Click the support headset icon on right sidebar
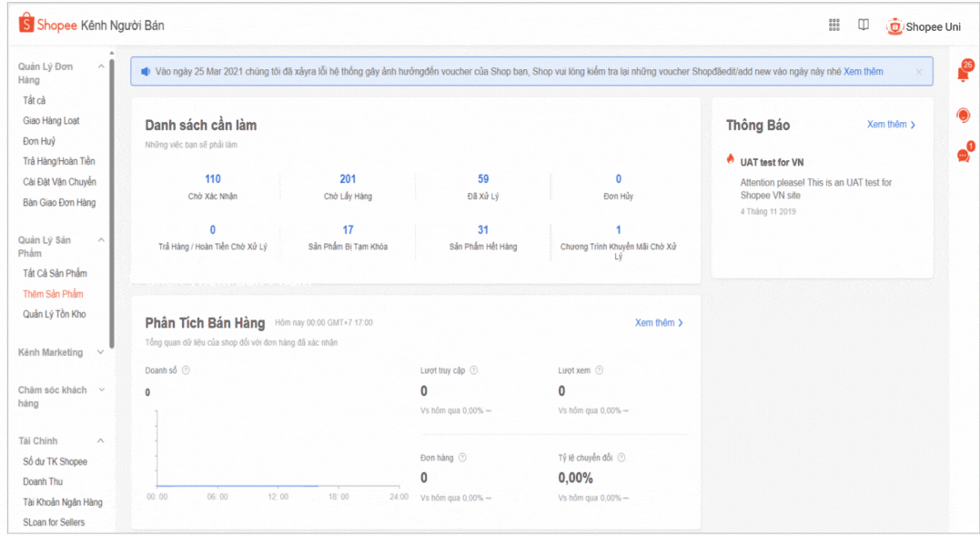Viewport: 980px width, 536px height. click(964, 116)
